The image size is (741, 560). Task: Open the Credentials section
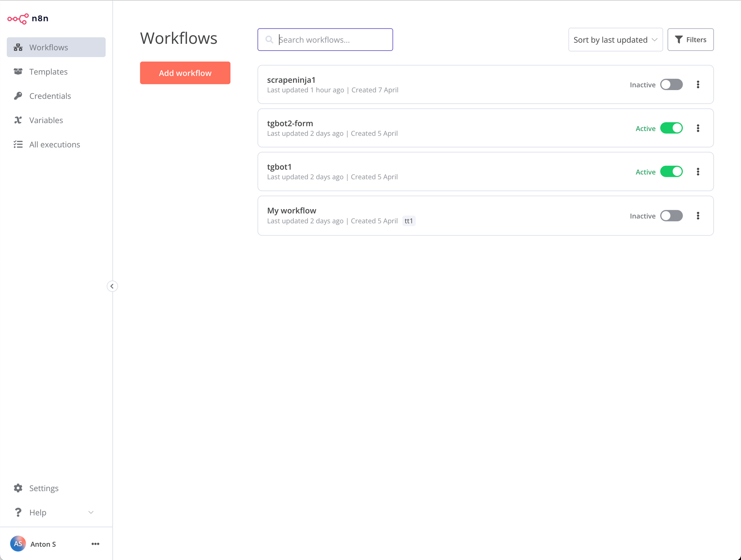point(50,96)
